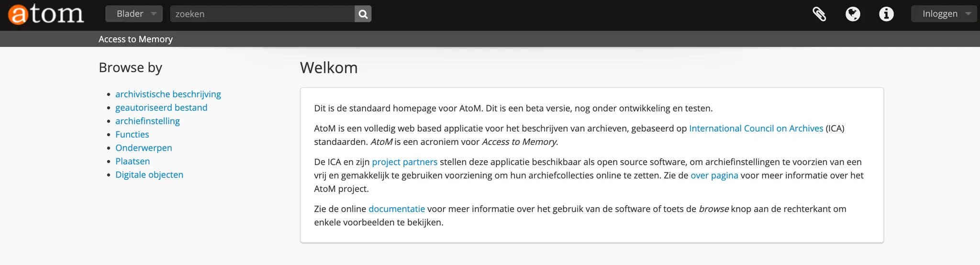Open the Onderwerpen browse link
Image resolution: width=980 pixels, height=265 pixels.
(x=144, y=148)
